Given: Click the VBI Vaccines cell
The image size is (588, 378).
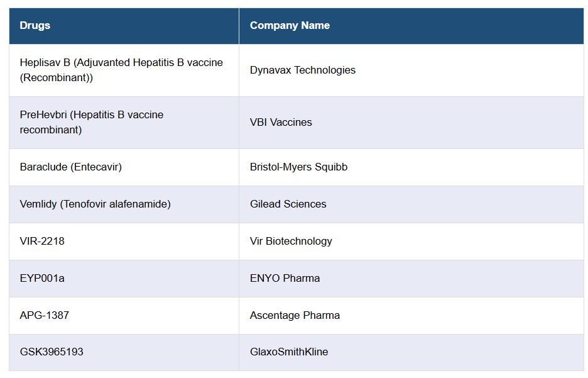Looking at the screenshot, I should (281, 123).
